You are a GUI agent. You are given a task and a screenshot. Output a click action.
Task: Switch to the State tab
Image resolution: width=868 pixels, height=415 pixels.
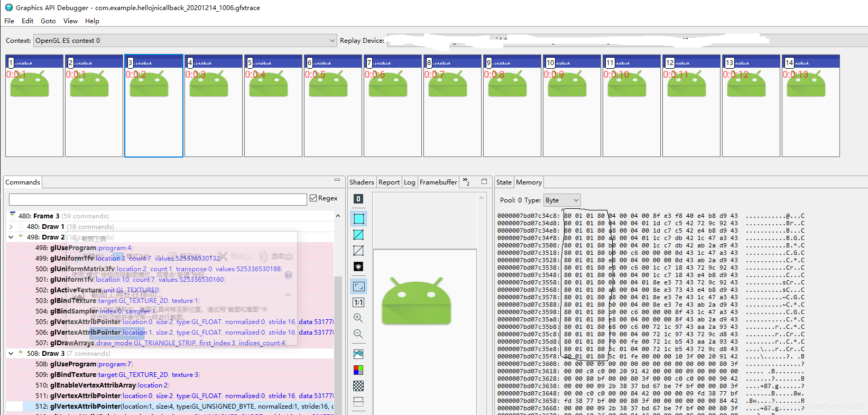coord(504,182)
